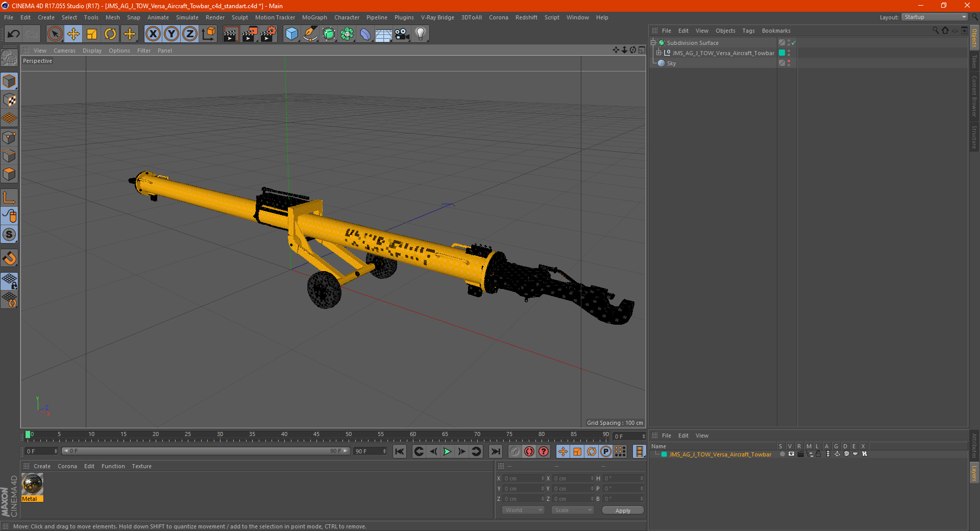The height and width of the screenshot is (531, 980).
Task: Render to Picture Viewer
Action: coord(250,34)
